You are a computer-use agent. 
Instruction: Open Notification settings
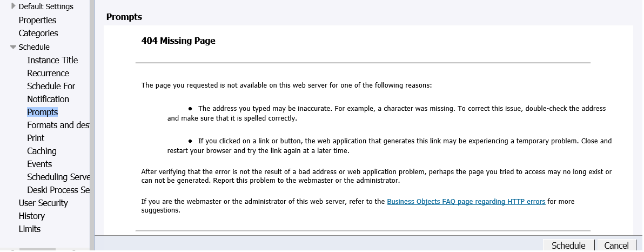coord(48,99)
